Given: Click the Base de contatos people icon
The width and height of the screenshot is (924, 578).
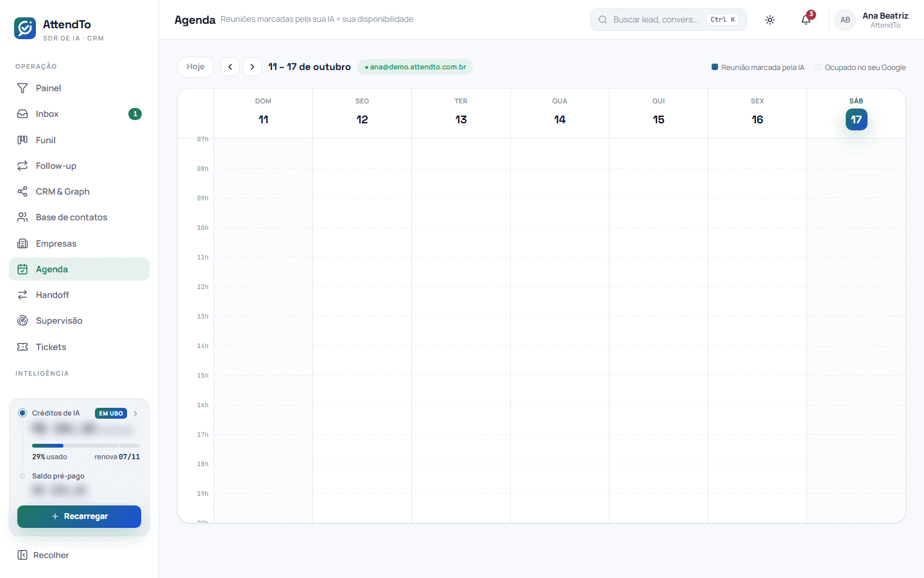Looking at the screenshot, I should pos(22,217).
